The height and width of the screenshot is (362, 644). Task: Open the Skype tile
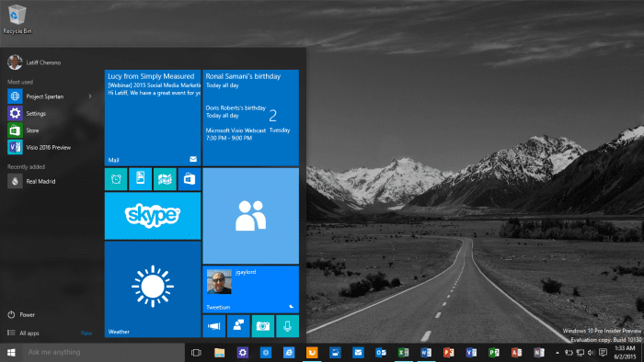coord(153,216)
